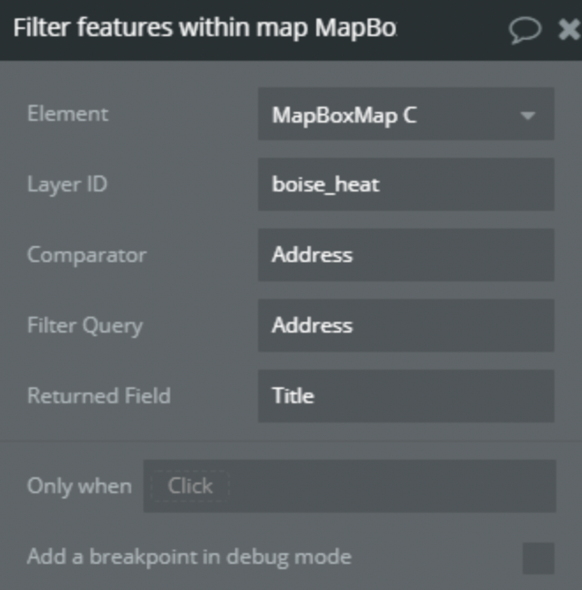Click into the Returned Field value Title
582x590 pixels.
tap(406, 396)
